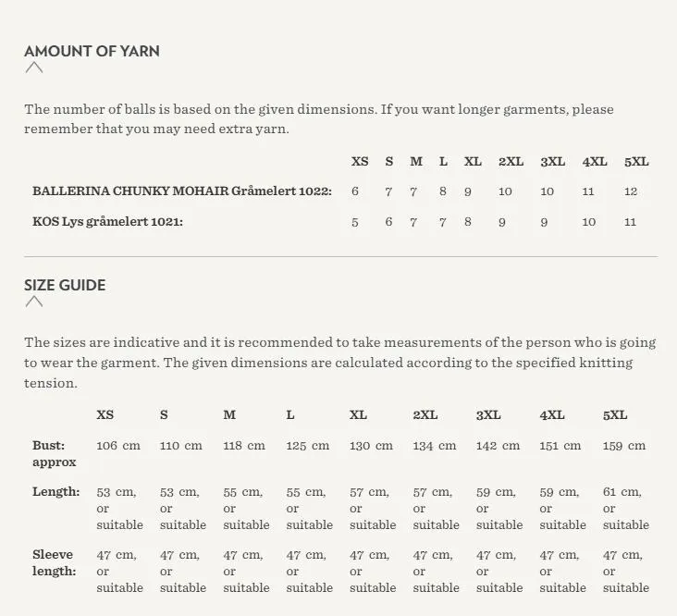Select Ballerina Chunky Mohair Gråmelert 1022 row label
677x616 pixels.
tap(182, 191)
